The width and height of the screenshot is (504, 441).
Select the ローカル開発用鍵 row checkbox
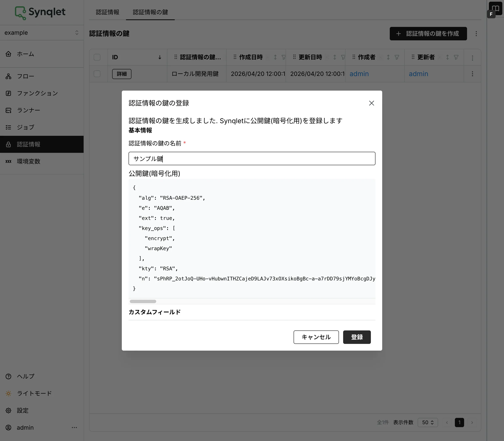[97, 74]
